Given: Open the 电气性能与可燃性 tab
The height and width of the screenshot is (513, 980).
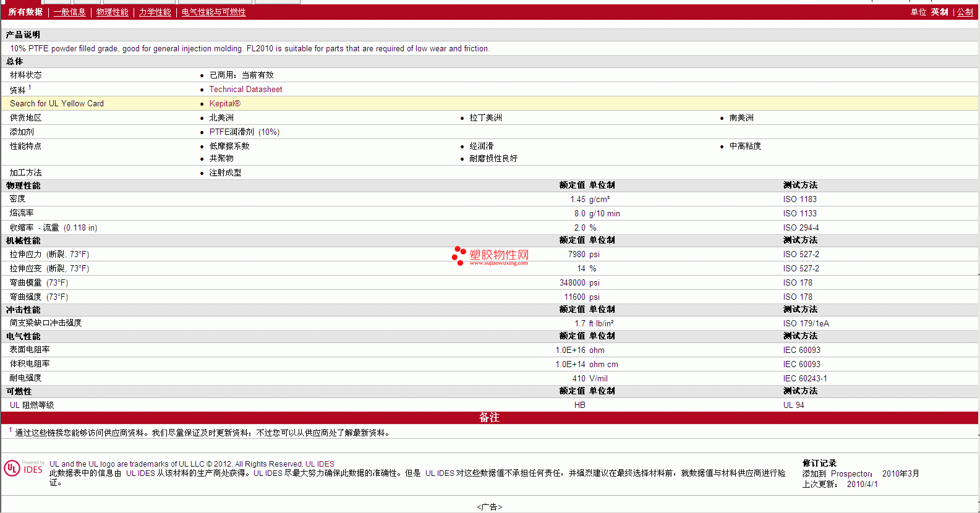Looking at the screenshot, I should click(213, 12).
